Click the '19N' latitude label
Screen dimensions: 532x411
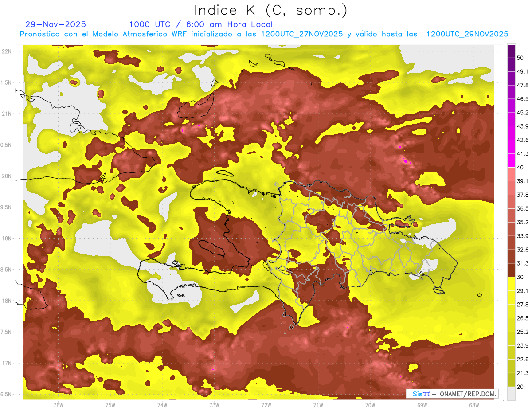(x=7, y=239)
